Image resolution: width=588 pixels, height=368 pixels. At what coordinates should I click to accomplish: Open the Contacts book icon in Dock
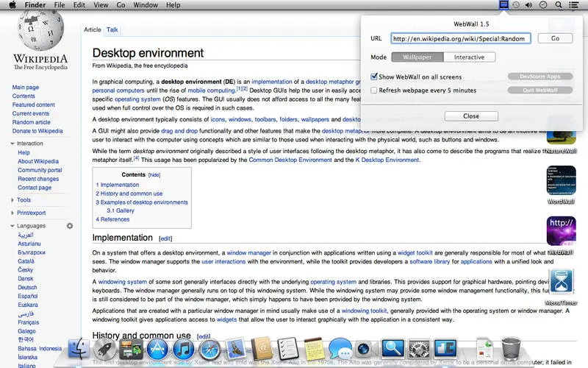coord(262,349)
